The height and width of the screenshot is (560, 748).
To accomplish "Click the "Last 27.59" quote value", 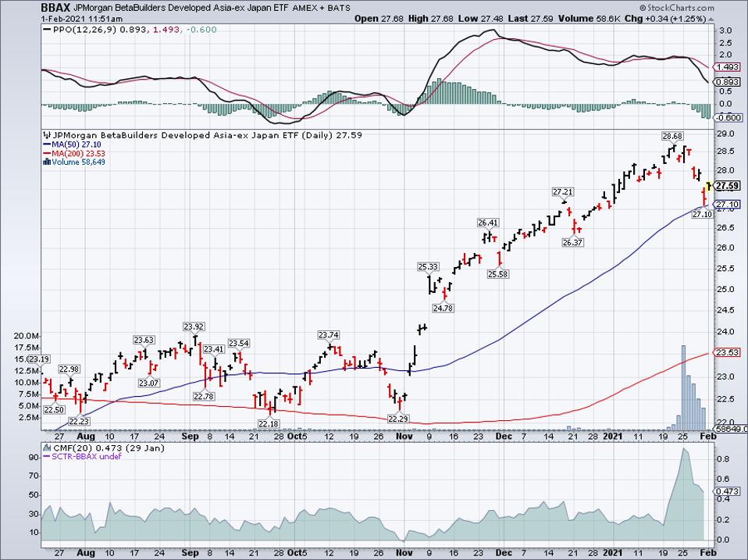I will [x=530, y=19].
